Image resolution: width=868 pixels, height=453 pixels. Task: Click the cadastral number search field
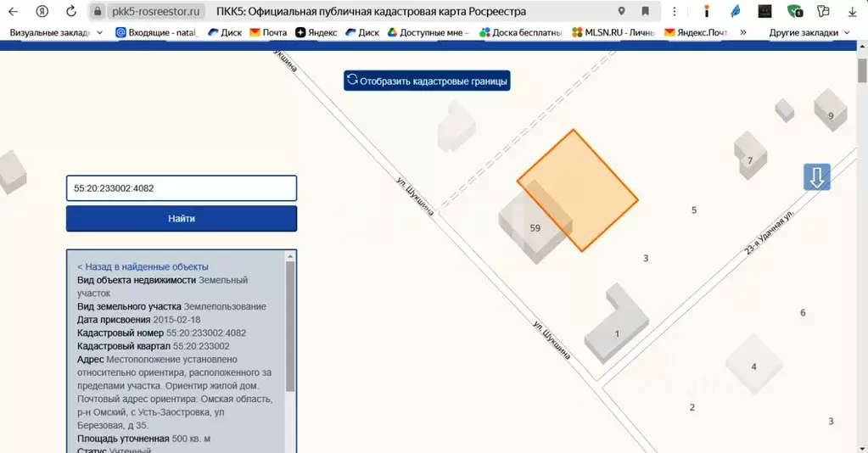[181, 188]
